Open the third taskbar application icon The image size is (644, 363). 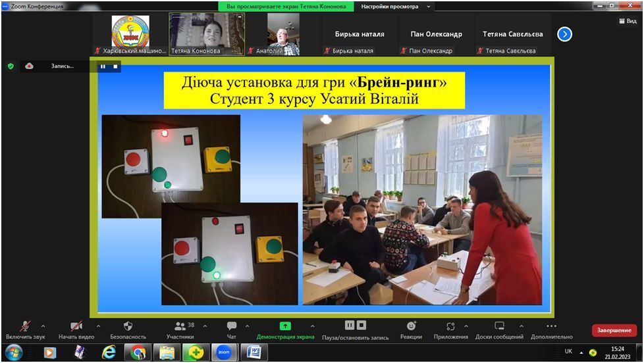[x=80, y=352]
